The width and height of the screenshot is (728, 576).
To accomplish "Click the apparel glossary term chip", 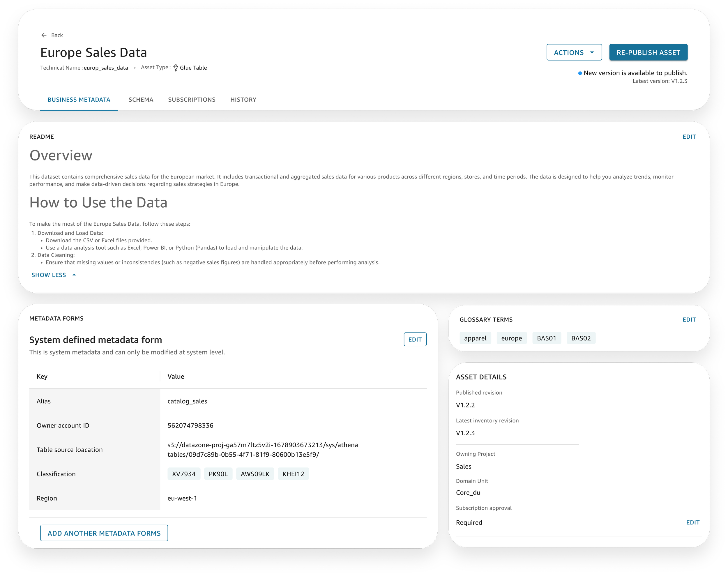I will pos(475,338).
